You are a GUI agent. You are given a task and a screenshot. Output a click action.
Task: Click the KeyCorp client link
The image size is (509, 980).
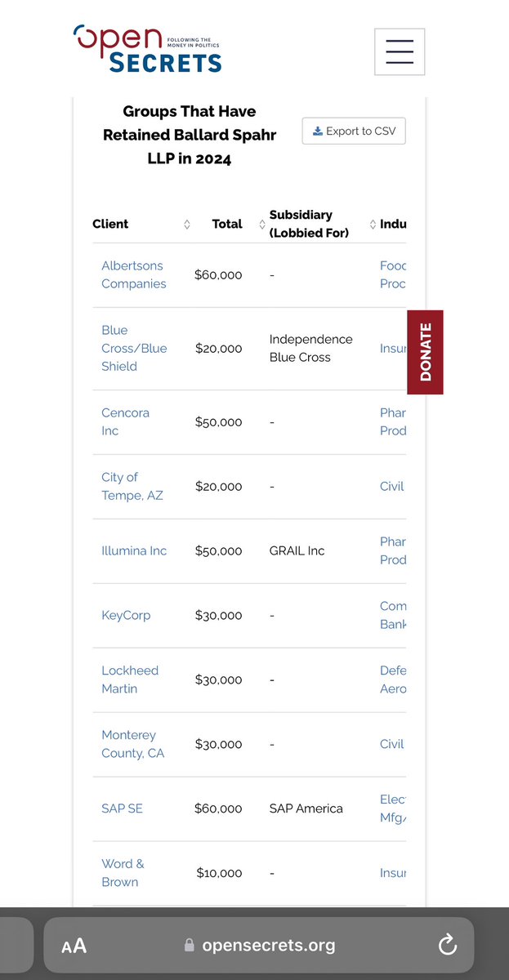tap(126, 615)
